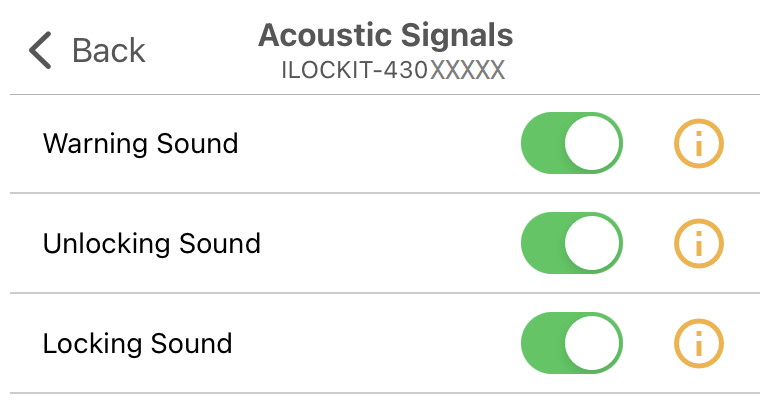This screenshot has width=780, height=410.
Task: Switch off the Locking Sound toggle
Action: pyautogui.click(x=572, y=344)
